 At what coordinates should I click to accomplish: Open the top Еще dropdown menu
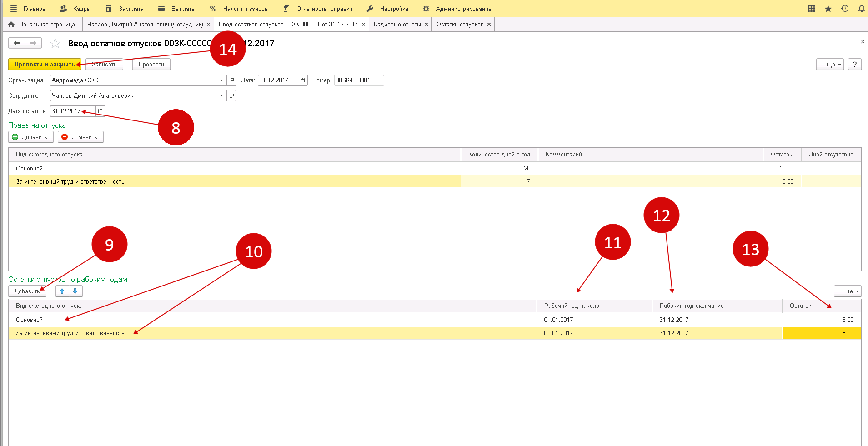pyautogui.click(x=830, y=65)
